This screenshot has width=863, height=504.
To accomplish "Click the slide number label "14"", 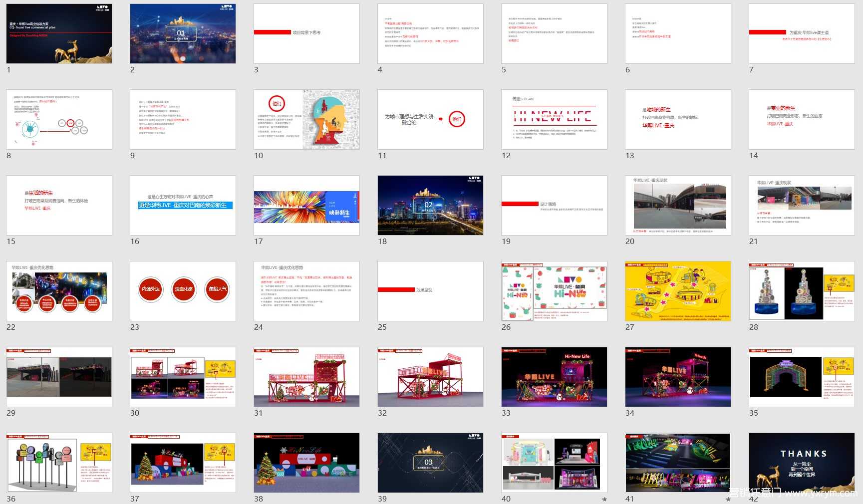I will tap(754, 156).
